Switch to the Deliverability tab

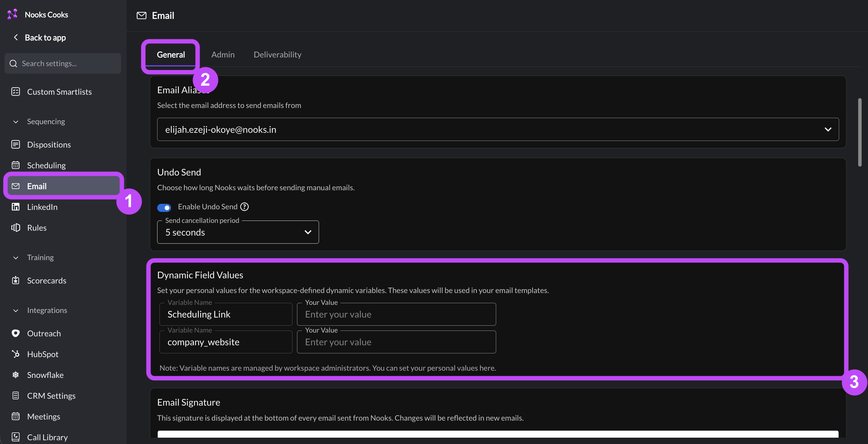point(277,55)
